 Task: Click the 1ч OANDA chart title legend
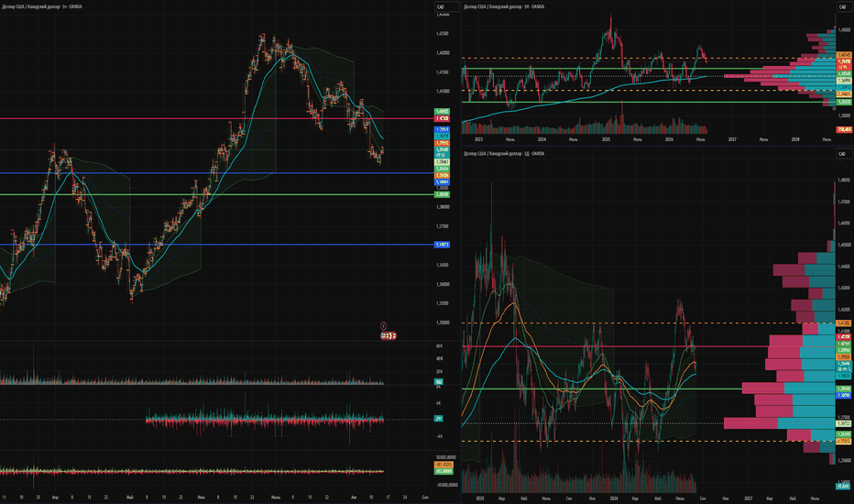42,6
